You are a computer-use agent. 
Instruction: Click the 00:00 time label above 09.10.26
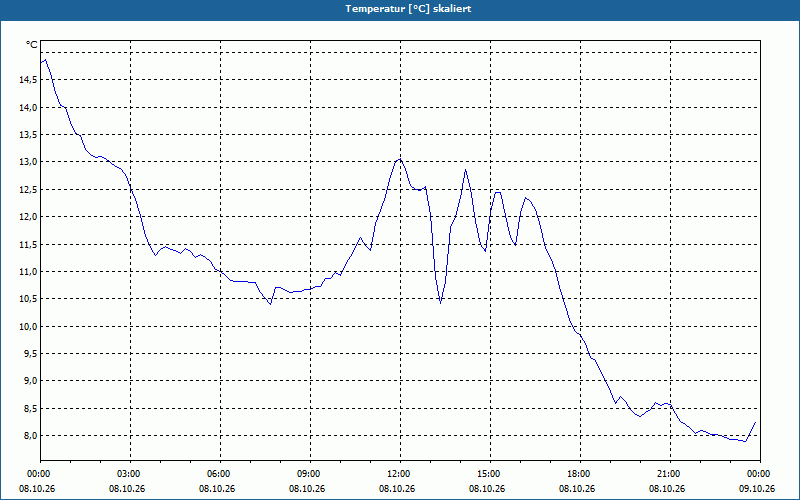[760, 474]
